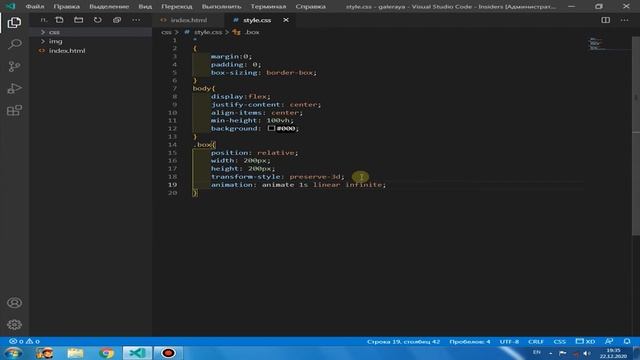Viewport: 640px width, 360px height.
Task: Collapse all folders in explorer
Action: pos(117,20)
